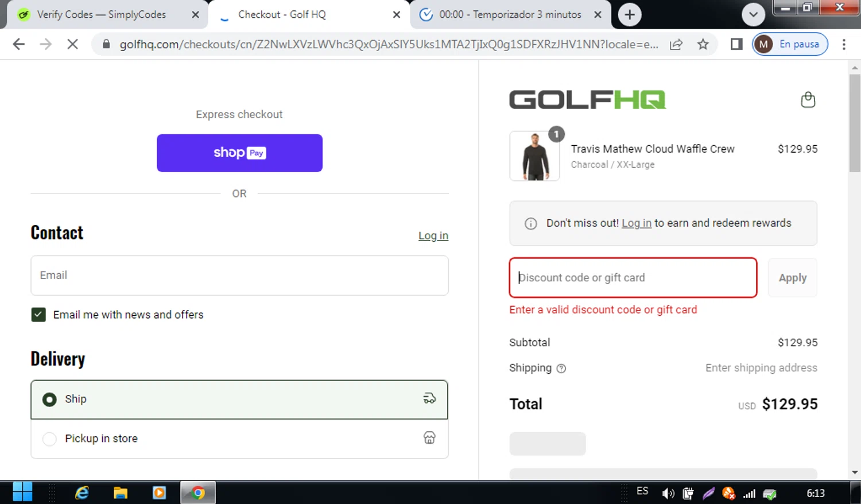Open File Explorer from taskbar

click(120, 493)
